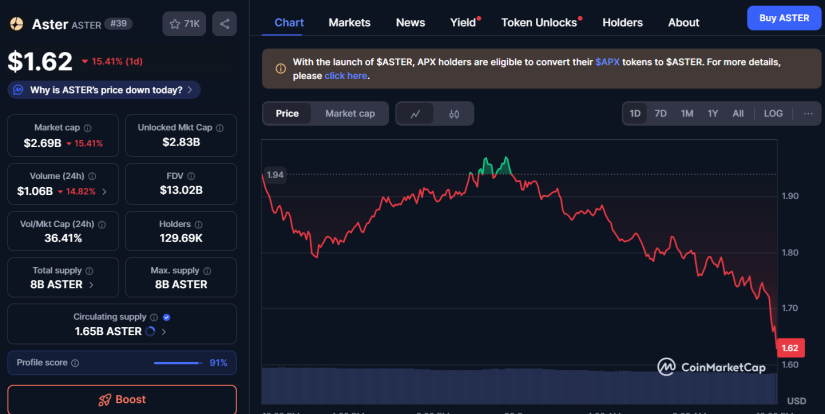This screenshot has height=414, width=825.
Task: Click the info icon beside FDV
Action: (x=191, y=176)
